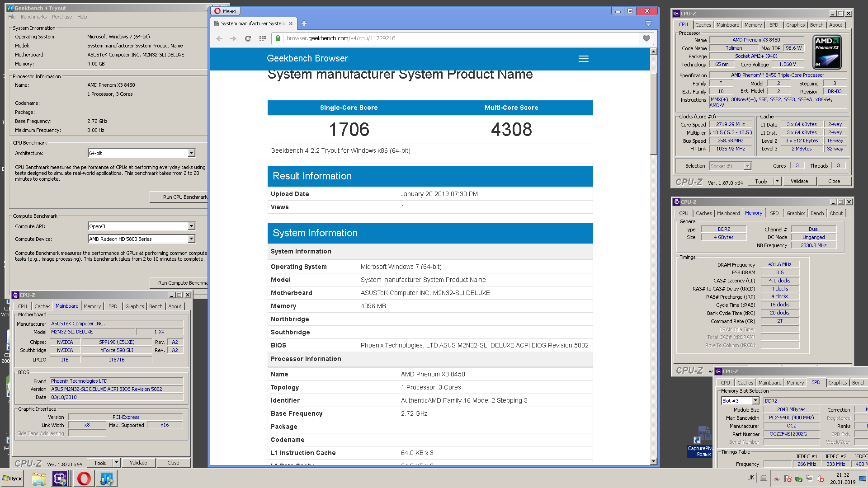Open Geekbench File menu
This screenshot has height=488, width=868.
pyautogui.click(x=12, y=17)
